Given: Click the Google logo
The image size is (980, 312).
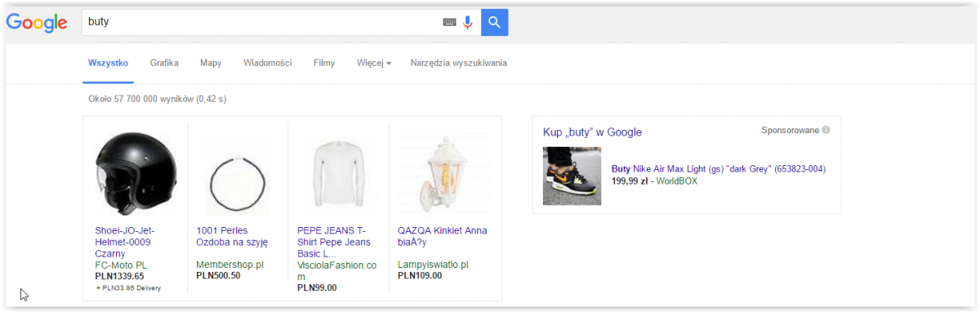Looking at the screenshot, I should (37, 24).
